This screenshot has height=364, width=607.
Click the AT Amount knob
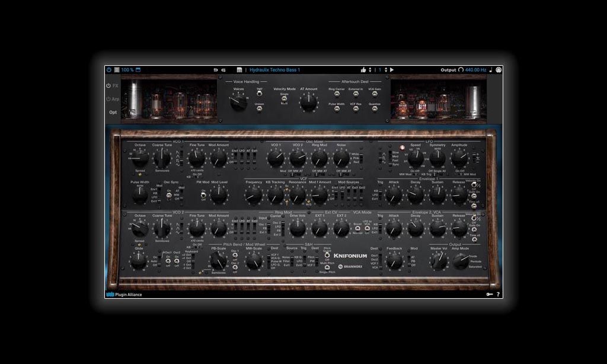308,102
